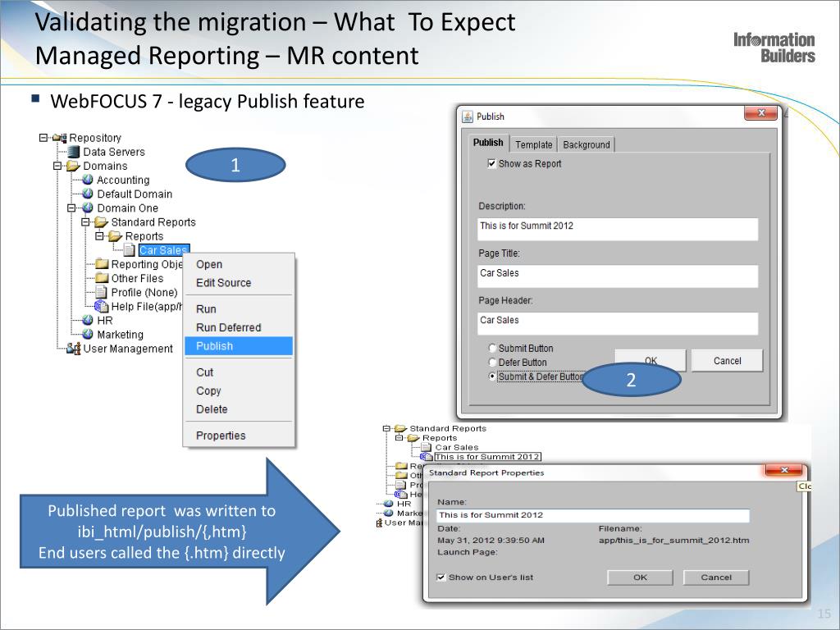Collapse the Domains tree node
Viewport: 840px width, 630px height.
[57, 166]
